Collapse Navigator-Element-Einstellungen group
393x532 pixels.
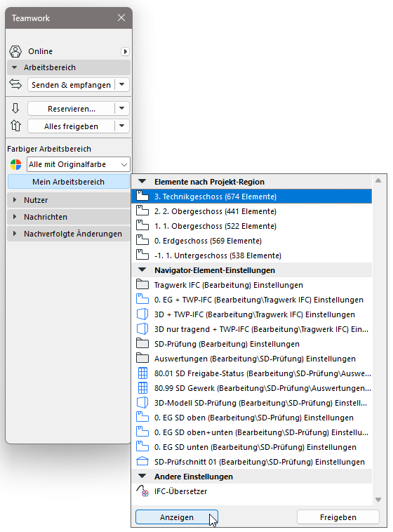pyautogui.click(x=142, y=270)
